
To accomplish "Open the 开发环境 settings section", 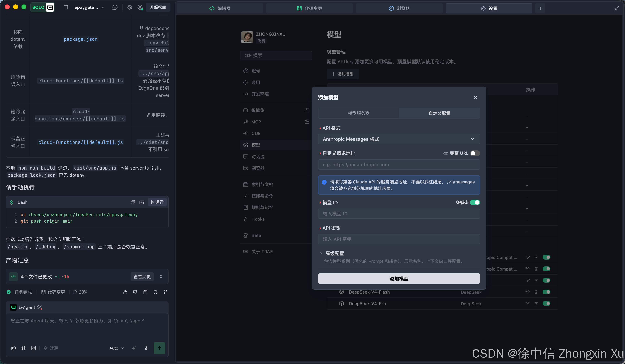I will [276, 94].
